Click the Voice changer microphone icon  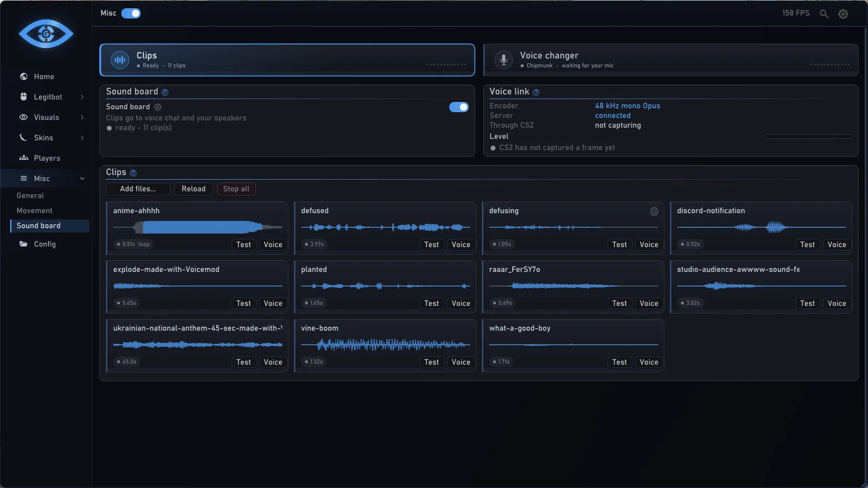point(504,60)
